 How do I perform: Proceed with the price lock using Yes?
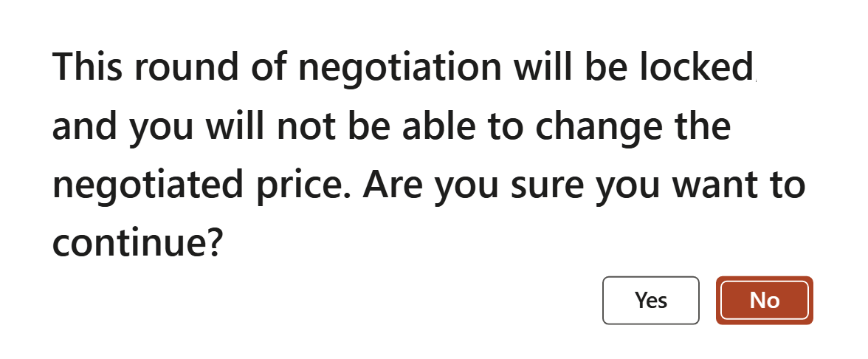tap(650, 300)
